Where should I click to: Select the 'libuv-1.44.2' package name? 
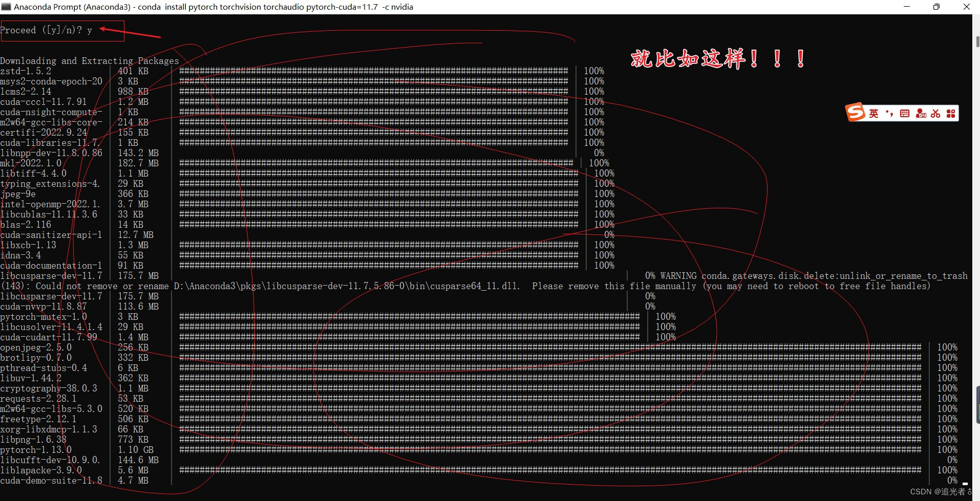(31, 378)
